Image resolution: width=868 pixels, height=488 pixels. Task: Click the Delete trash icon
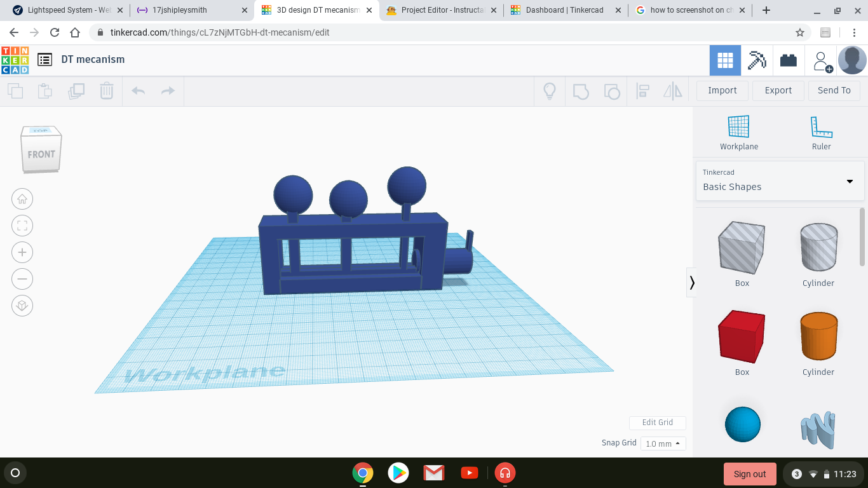pos(107,91)
